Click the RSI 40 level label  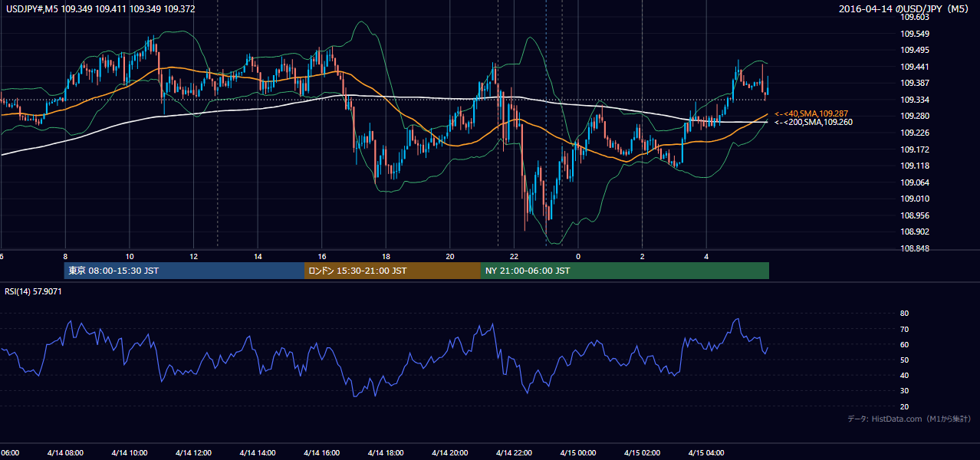[904, 375]
